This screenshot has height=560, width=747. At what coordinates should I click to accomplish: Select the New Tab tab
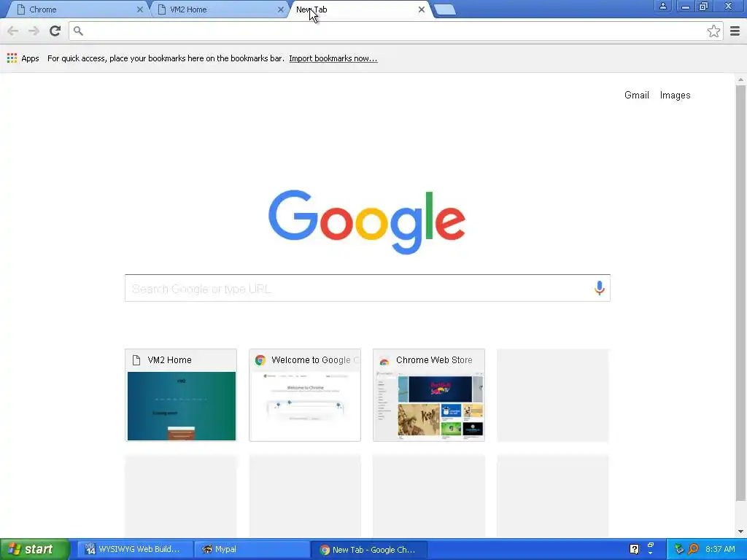[x=360, y=9]
